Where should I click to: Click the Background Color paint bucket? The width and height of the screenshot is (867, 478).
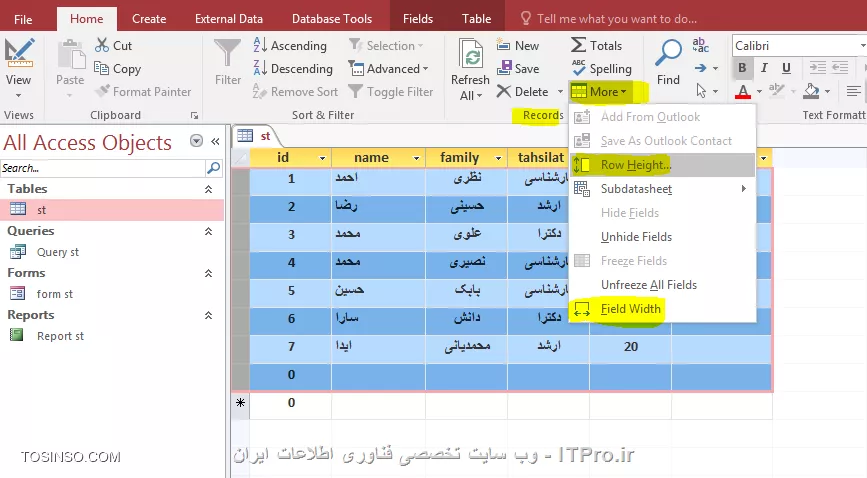point(812,91)
